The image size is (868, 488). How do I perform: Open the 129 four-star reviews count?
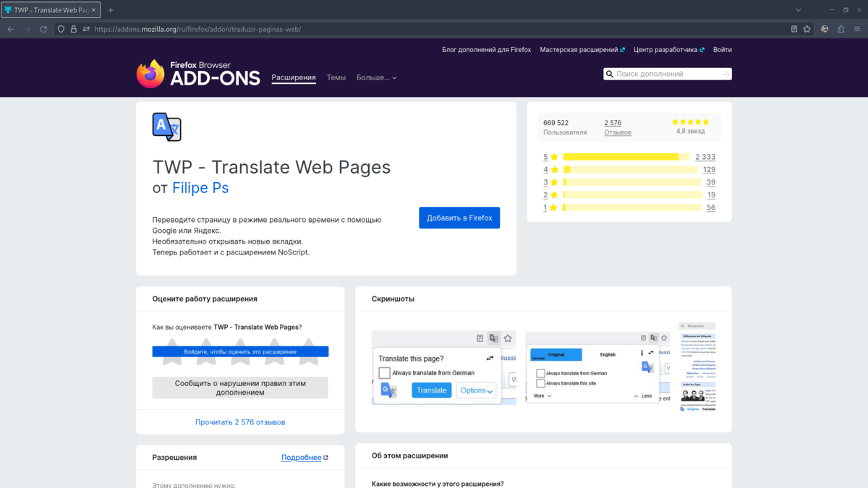coord(709,169)
